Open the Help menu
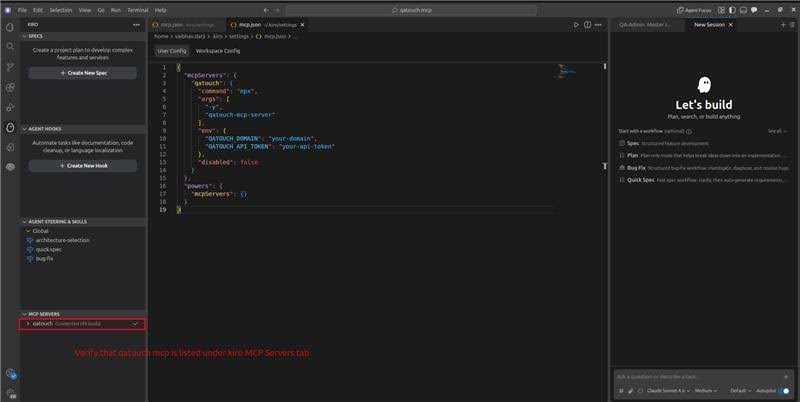This screenshot has height=402, width=800. (x=160, y=10)
